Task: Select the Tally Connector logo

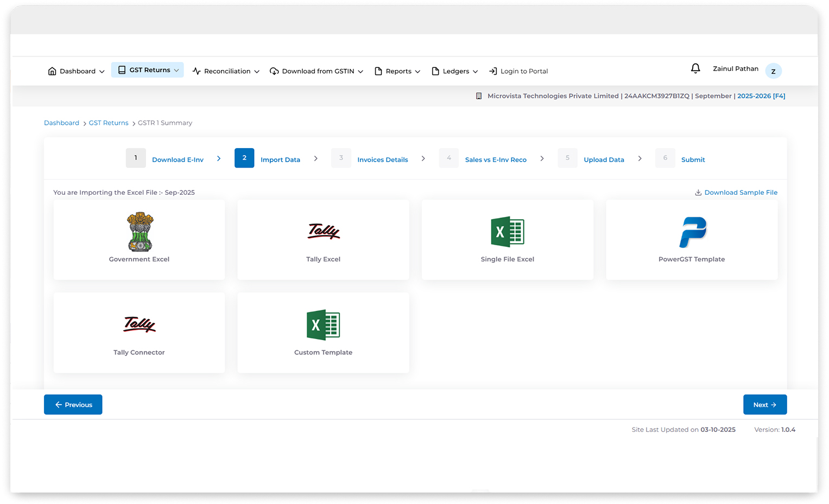Action: (x=140, y=324)
